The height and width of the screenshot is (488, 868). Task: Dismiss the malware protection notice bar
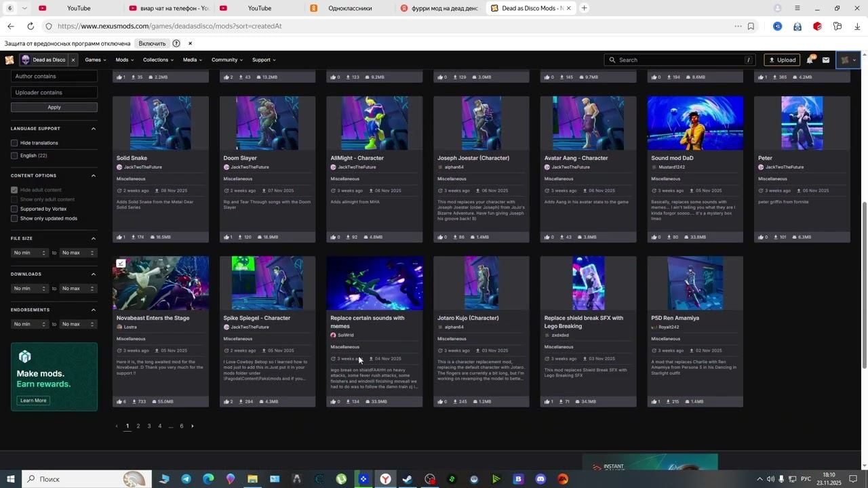[x=191, y=43]
